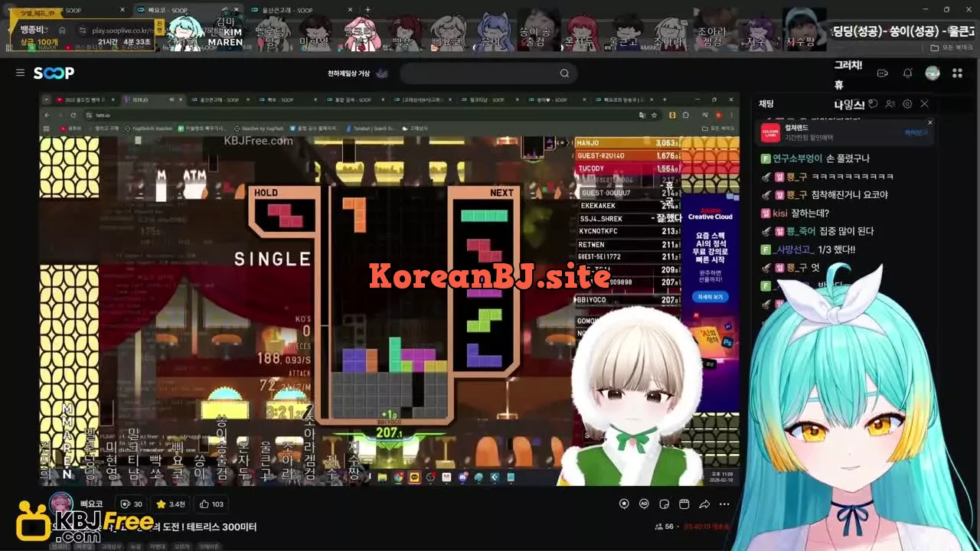Show the chat participants list

[891, 104]
